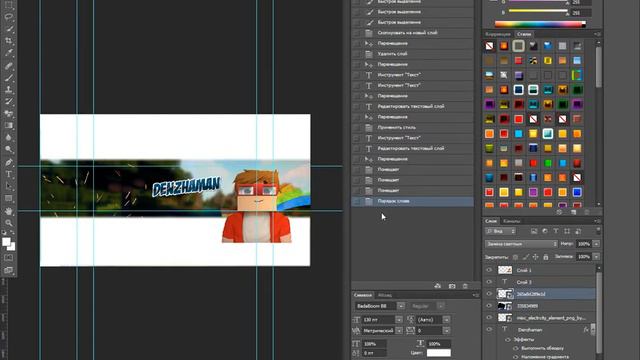Change screen mode at toolbar bottom
The height and width of the screenshot is (360, 640).
pyautogui.click(x=9, y=270)
